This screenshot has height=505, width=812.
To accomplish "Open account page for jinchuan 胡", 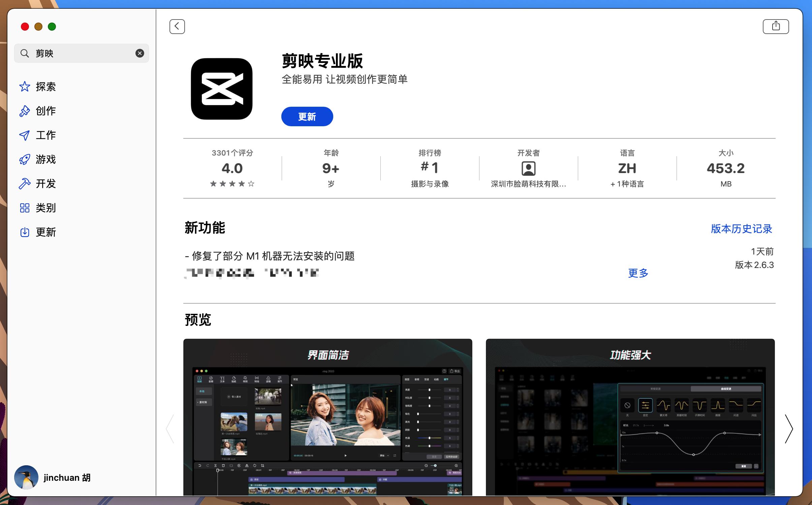I will coord(54,477).
